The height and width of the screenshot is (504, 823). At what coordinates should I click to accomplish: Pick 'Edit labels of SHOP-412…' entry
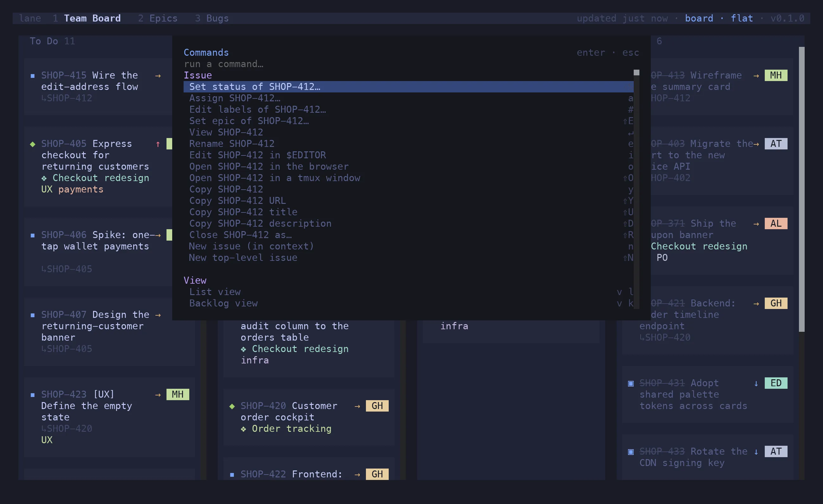click(408, 110)
